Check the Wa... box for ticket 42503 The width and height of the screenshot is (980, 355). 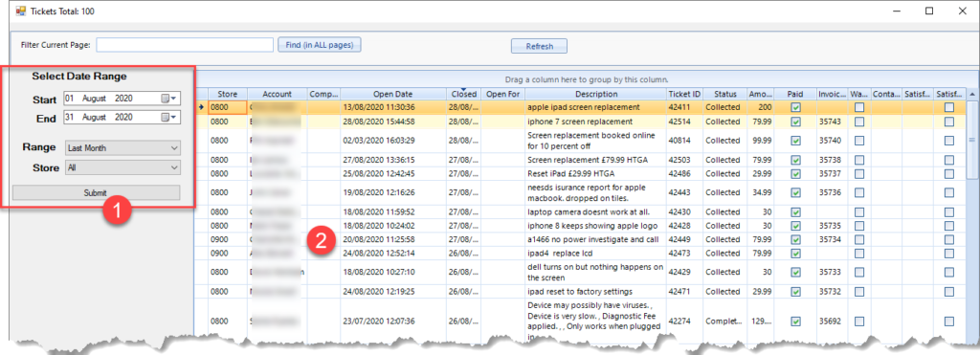[859, 160]
